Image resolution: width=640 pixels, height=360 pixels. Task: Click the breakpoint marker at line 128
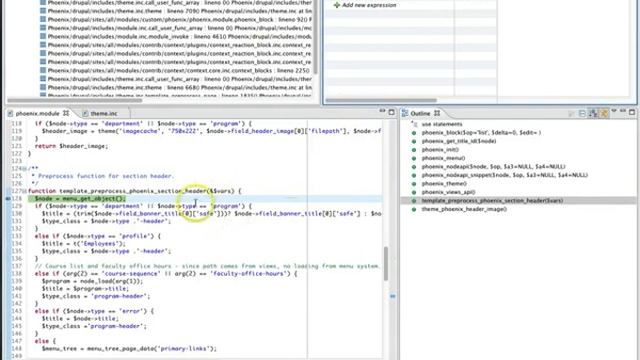point(8,199)
